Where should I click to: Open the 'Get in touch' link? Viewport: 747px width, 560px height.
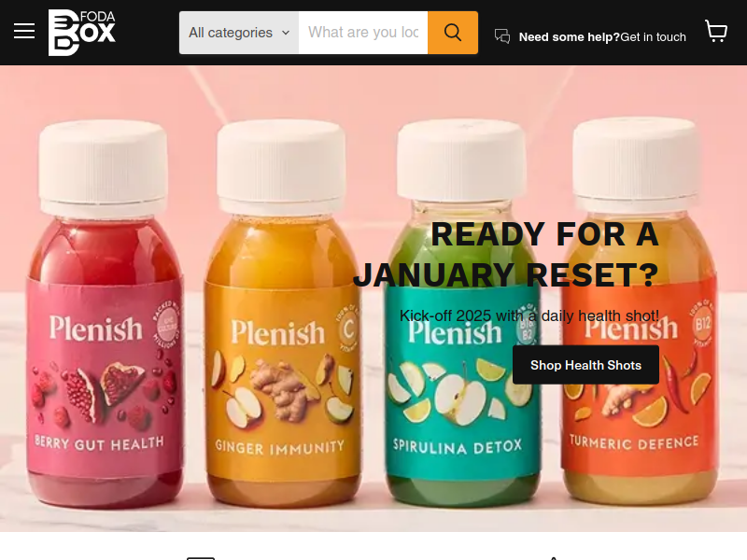653,37
